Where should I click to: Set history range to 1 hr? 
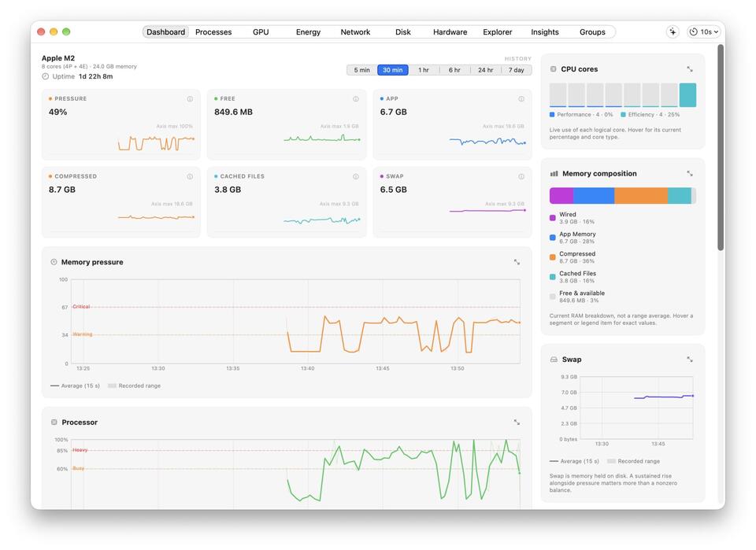tap(424, 70)
